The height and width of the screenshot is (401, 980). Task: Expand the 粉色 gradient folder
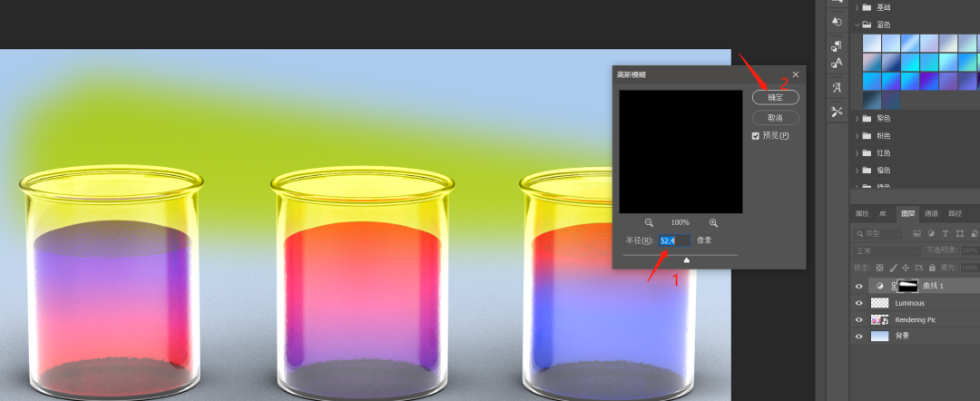(x=857, y=135)
